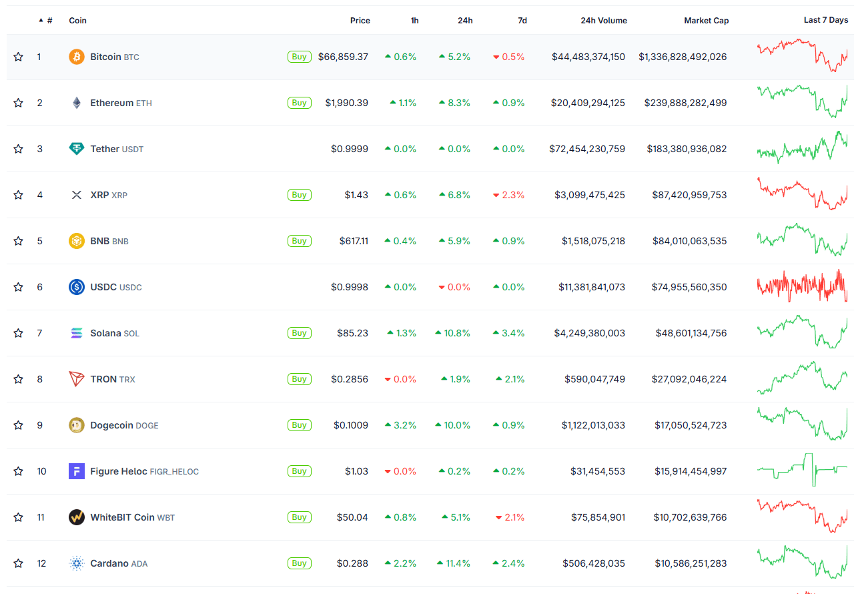The height and width of the screenshot is (594, 868).
Task: Click the Buy button for BNB
Action: point(299,241)
